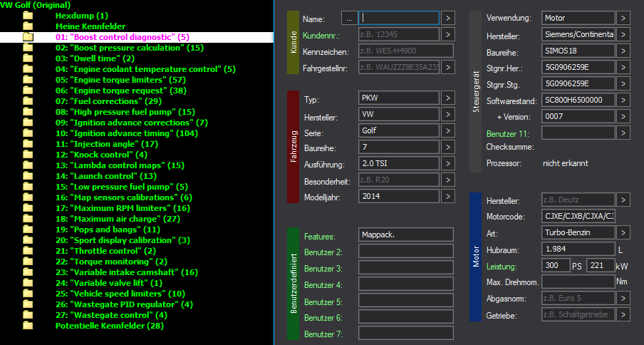This screenshot has height=345, width=644.
Task: Open "03: Dwell time" (2) folder
Action: point(95,58)
